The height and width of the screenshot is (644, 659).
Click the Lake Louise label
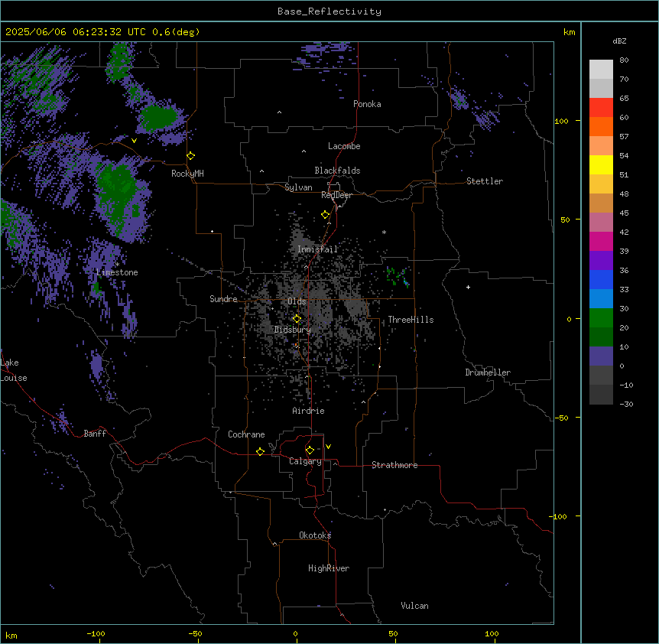14,370
